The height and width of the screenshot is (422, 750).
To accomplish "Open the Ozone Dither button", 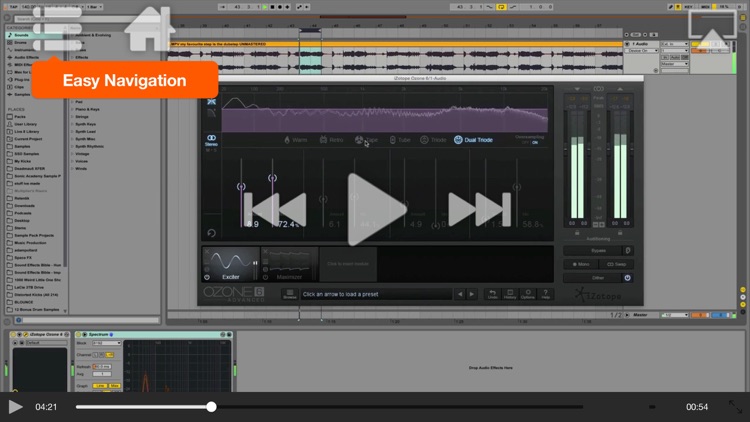I will pyautogui.click(x=593, y=278).
